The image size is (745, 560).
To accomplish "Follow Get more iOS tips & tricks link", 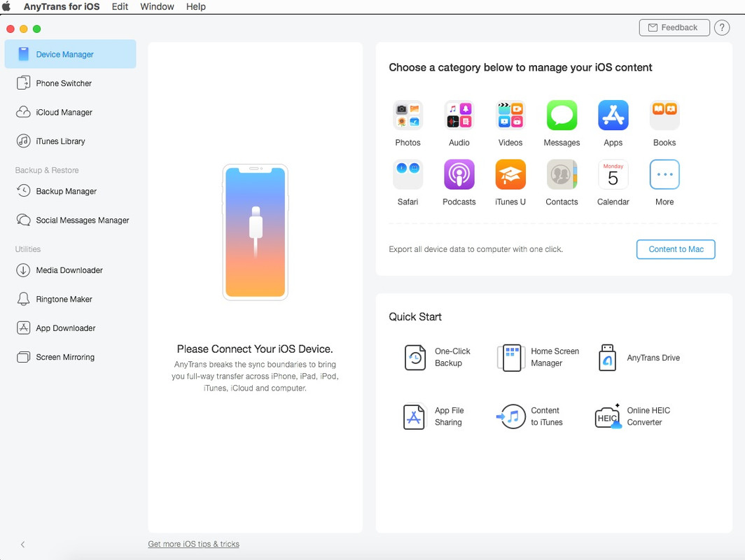I will [193, 544].
